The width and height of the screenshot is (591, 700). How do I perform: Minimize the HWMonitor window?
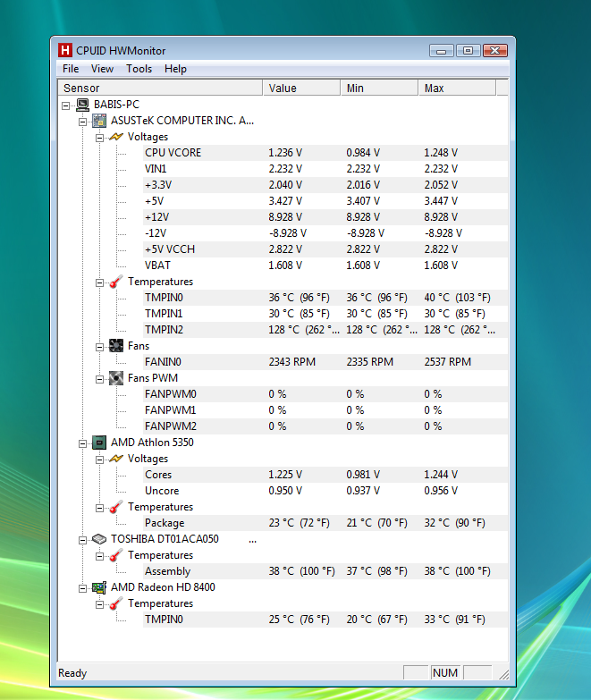coord(442,50)
